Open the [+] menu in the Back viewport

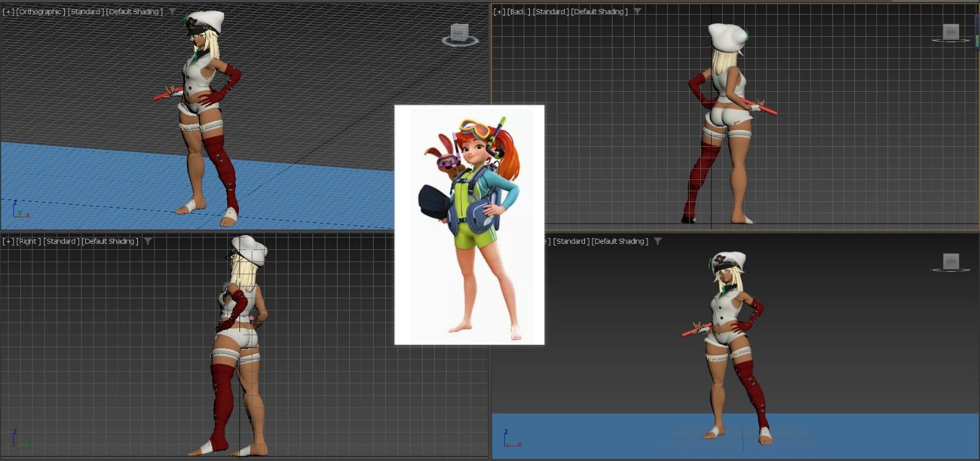(499, 12)
